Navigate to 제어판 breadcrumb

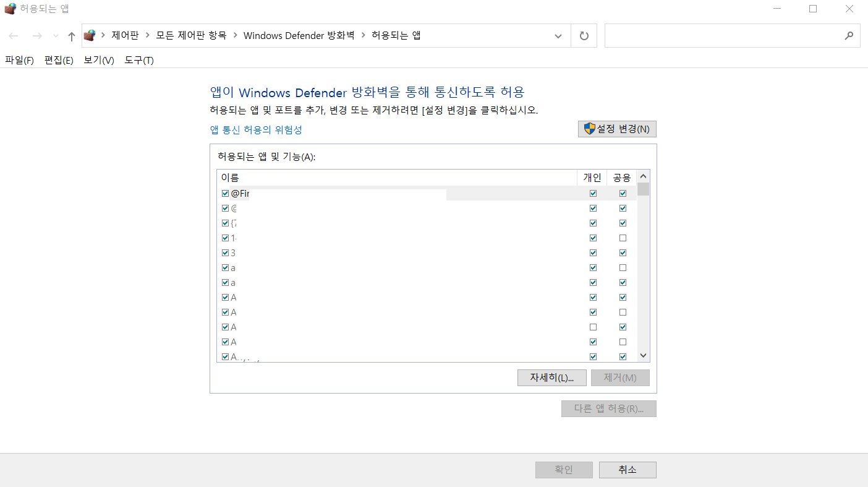[x=126, y=36]
